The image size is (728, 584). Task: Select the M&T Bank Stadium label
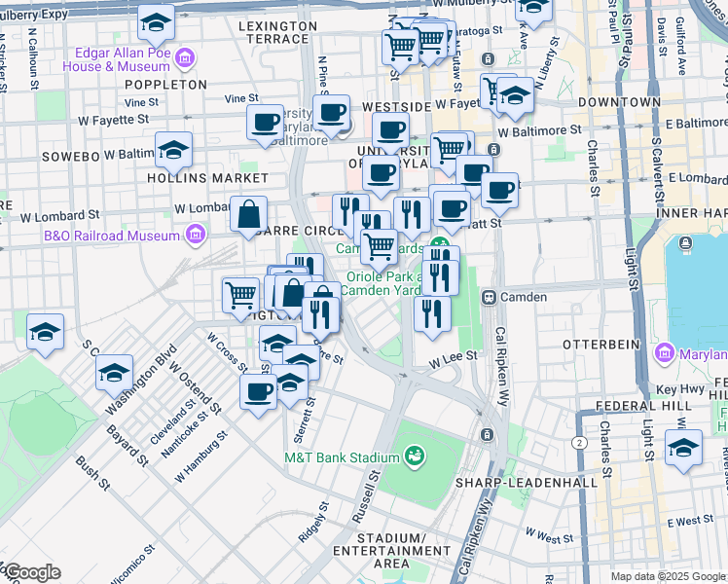pos(343,457)
